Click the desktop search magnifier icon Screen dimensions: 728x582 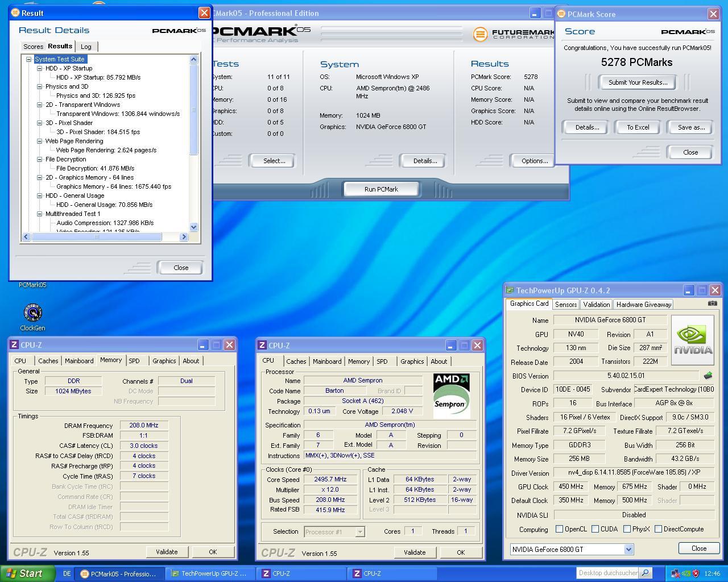point(645,573)
